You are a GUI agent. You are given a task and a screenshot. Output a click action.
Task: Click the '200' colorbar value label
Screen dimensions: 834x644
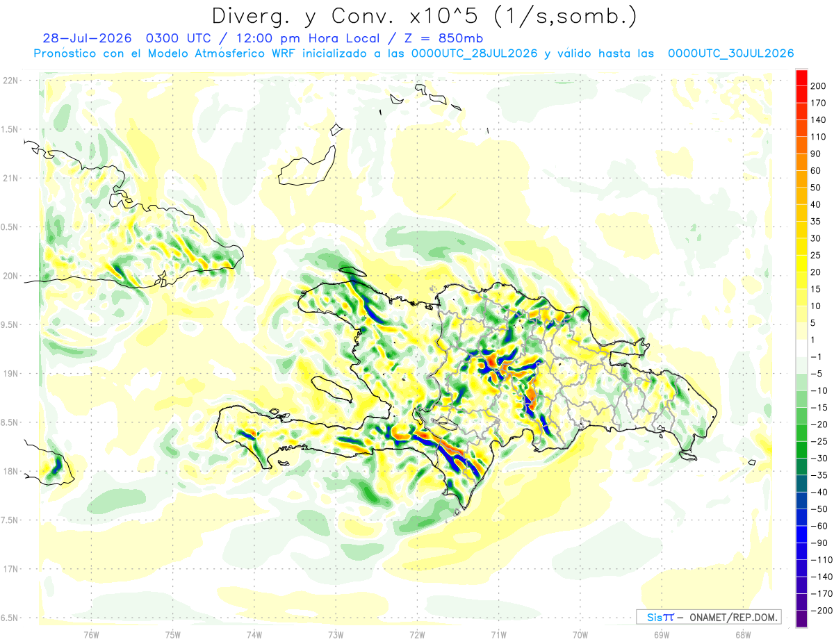(x=819, y=86)
